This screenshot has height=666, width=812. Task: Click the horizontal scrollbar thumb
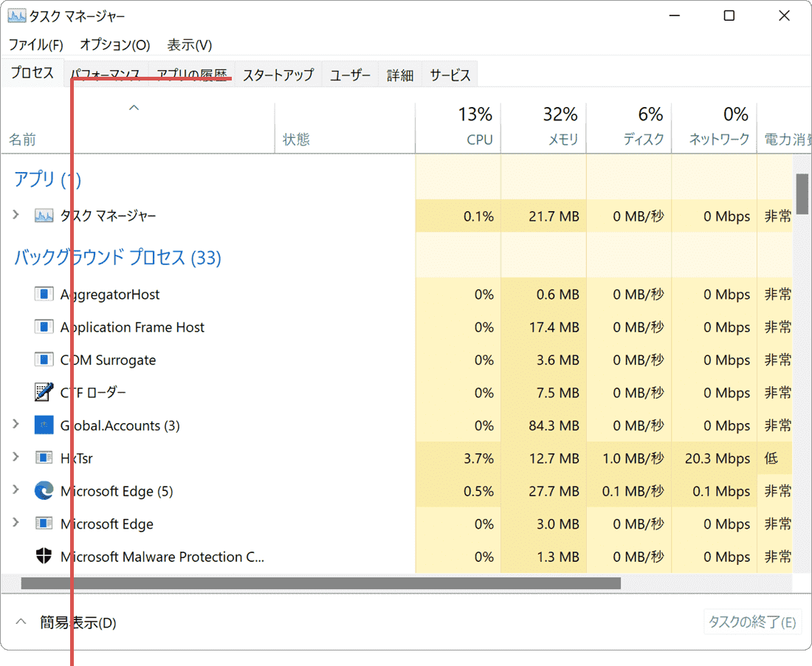point(321,583)
